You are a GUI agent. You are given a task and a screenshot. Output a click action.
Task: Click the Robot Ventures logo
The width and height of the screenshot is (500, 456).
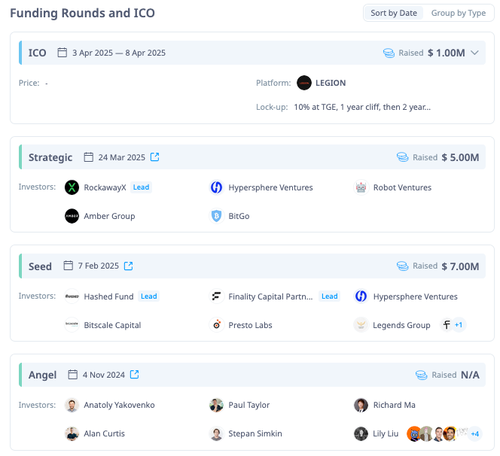(x=361, y=187)
